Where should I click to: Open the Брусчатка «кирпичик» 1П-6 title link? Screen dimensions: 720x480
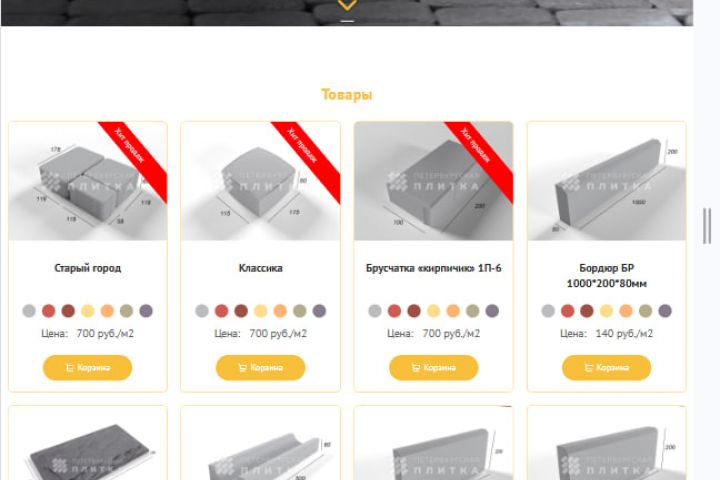433,268
